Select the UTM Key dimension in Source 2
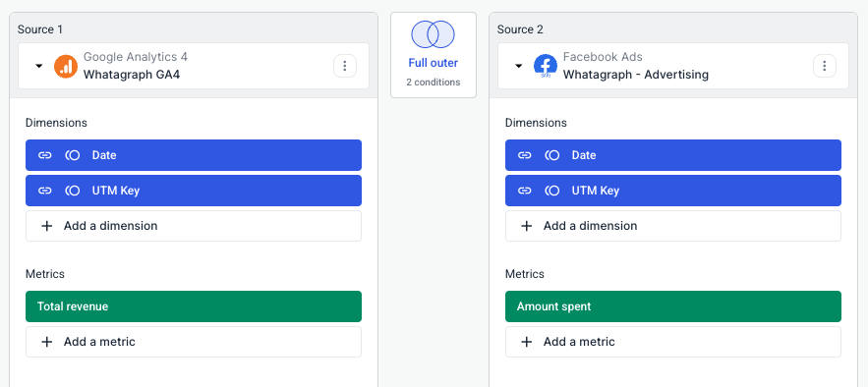 (x=673, y=191)
